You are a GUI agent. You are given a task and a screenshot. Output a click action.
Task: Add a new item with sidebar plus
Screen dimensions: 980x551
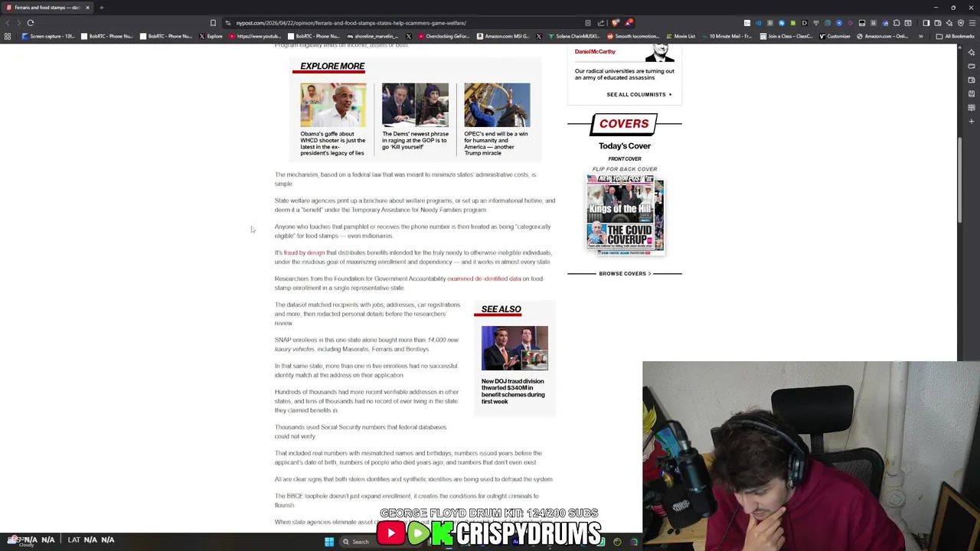click(972, 121)
